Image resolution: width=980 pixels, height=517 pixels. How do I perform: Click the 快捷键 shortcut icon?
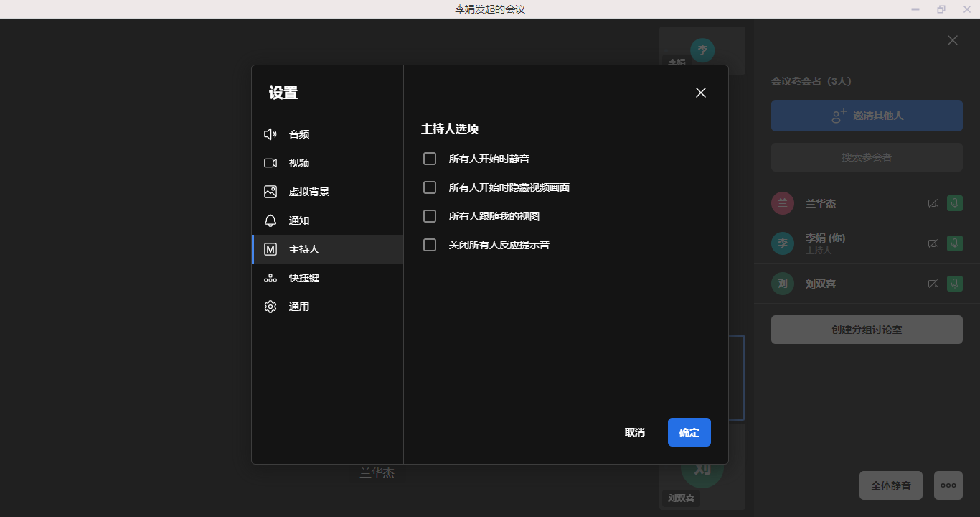(270, 278)
